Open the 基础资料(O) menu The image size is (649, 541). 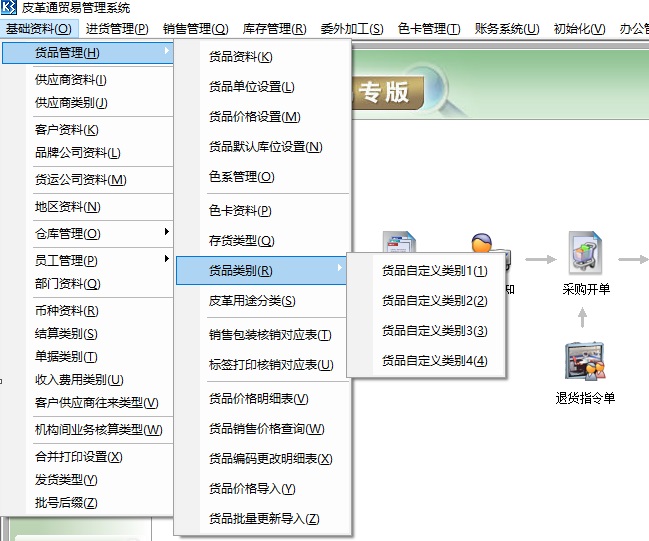tap(38, 29)
